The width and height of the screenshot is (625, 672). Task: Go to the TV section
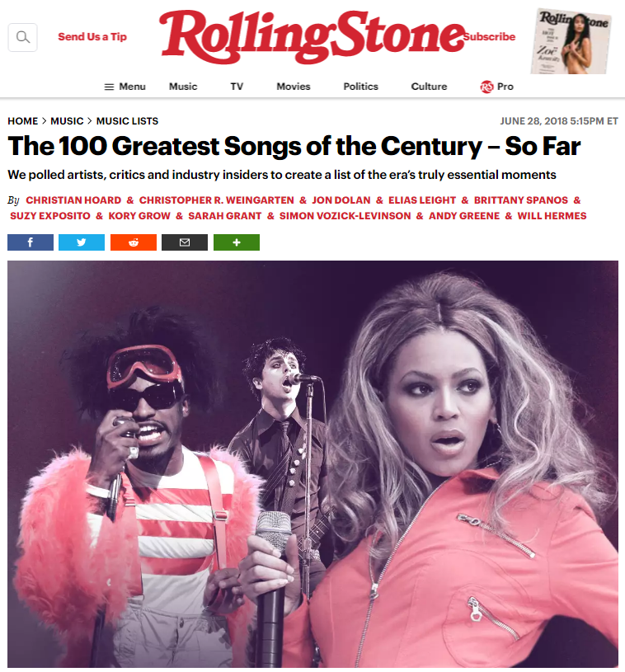click(x=237, y=87)
